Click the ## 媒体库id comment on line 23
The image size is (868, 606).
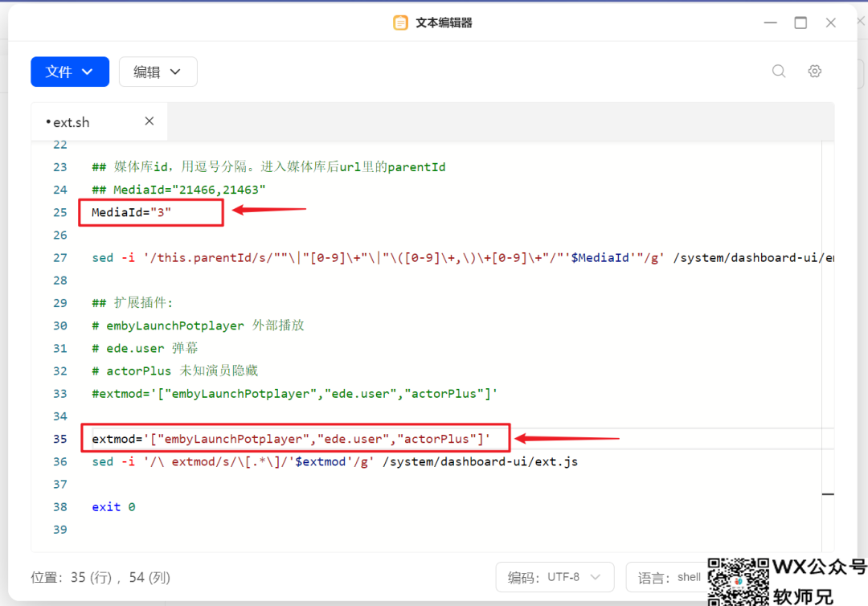coord(268,167)
